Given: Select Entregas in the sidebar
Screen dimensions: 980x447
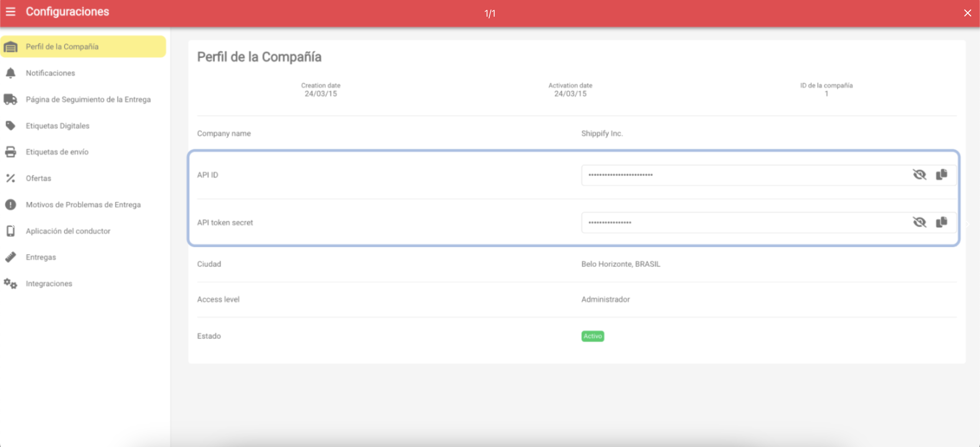Looking at the screenshot, I should 41,257.
